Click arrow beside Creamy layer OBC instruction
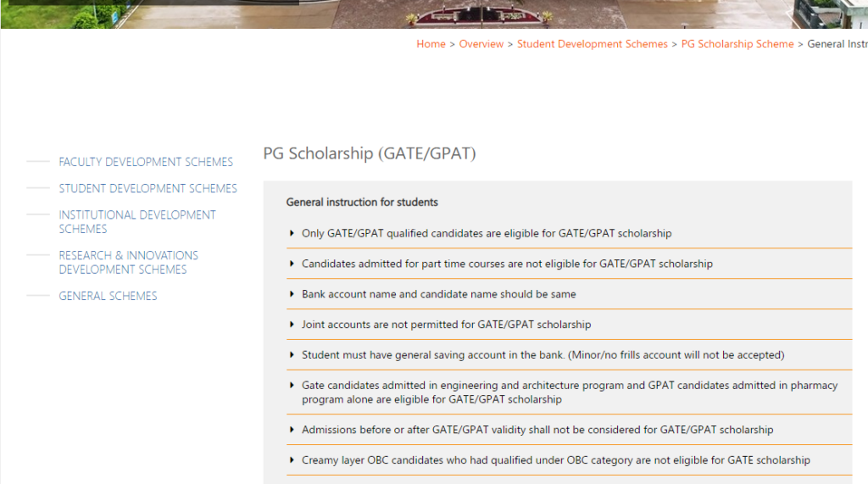This screenshot has width=868, height=484. point(292,460)
